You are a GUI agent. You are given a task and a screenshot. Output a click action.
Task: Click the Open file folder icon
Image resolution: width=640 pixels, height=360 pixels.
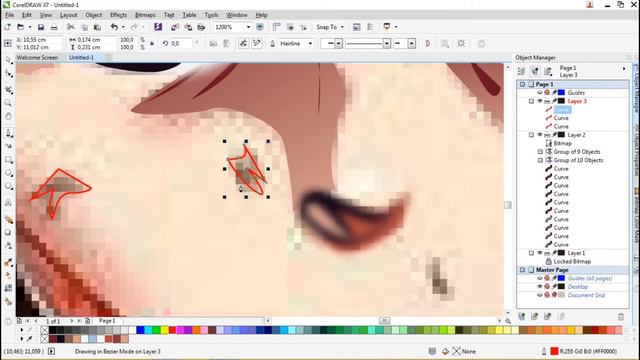[x=20, y=27]
